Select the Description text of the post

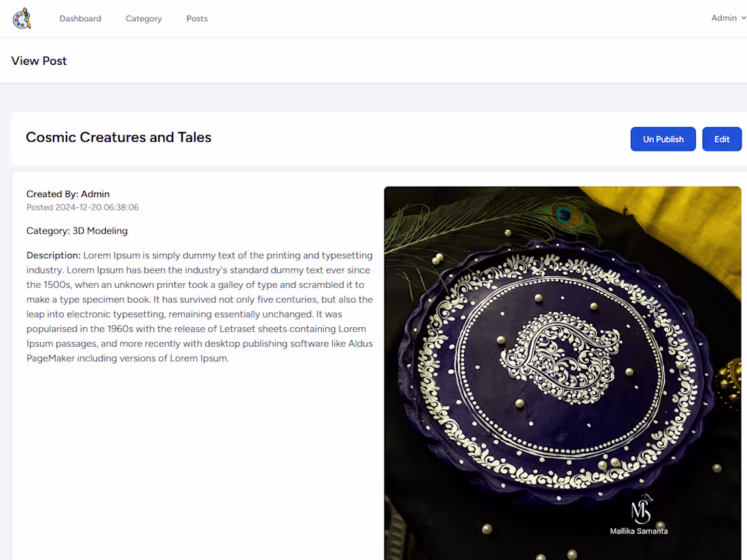click(x=199, y=305)
